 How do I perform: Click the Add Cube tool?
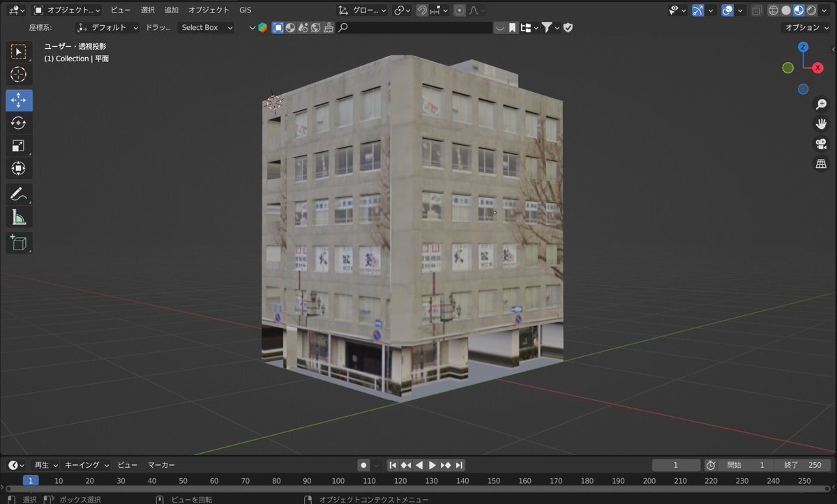[19, 243]
